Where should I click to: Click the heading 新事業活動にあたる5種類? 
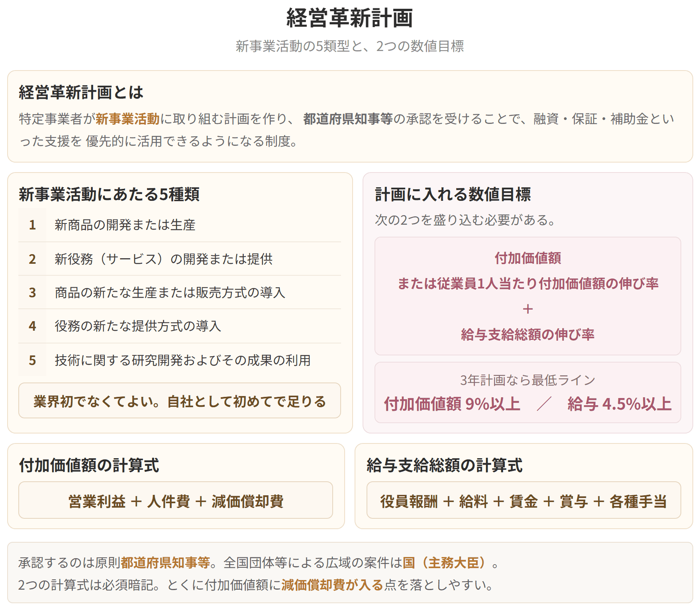pyautogui.click(x=109, y=194)
